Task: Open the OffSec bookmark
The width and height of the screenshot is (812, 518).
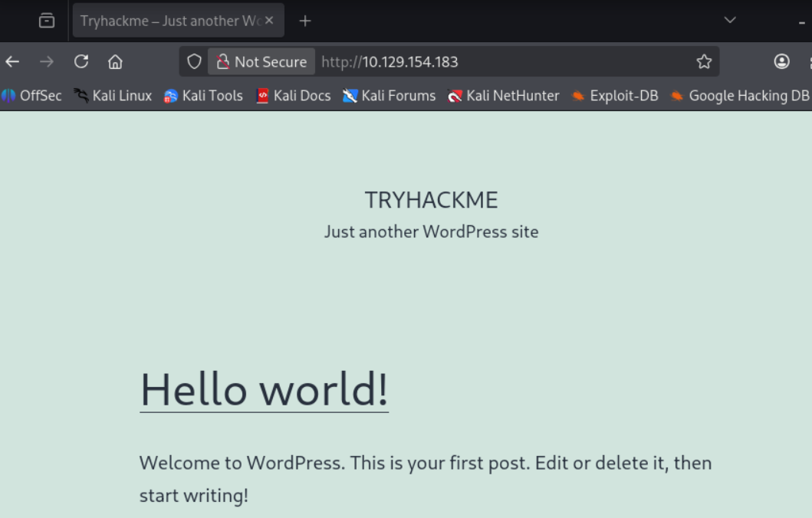Action: pos(31,96)
